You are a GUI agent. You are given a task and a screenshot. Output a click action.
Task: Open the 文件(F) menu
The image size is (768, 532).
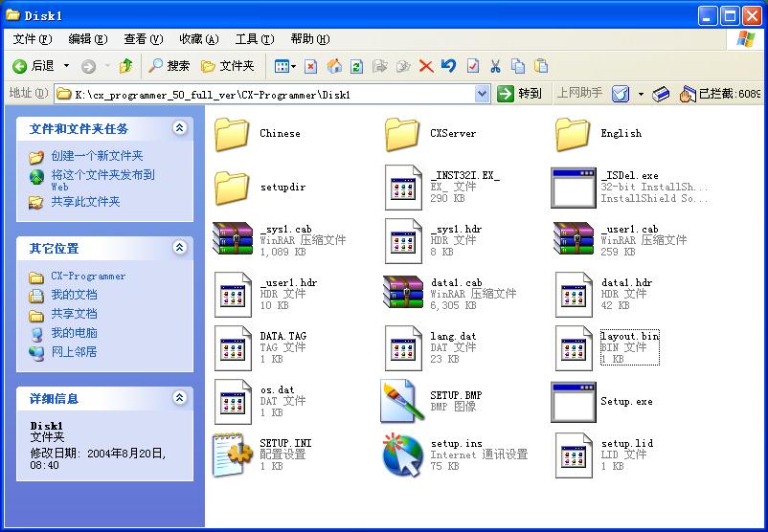[33, 39]
